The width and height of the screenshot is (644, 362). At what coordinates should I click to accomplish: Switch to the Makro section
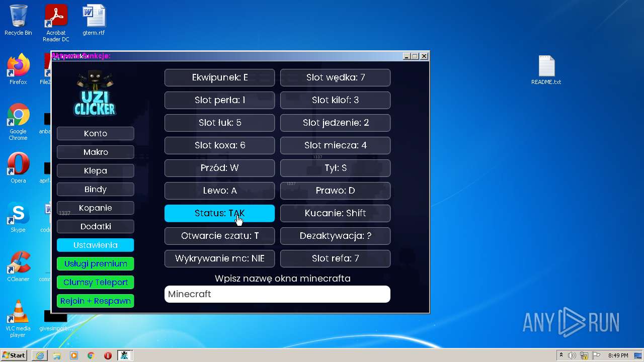[96, 152]
